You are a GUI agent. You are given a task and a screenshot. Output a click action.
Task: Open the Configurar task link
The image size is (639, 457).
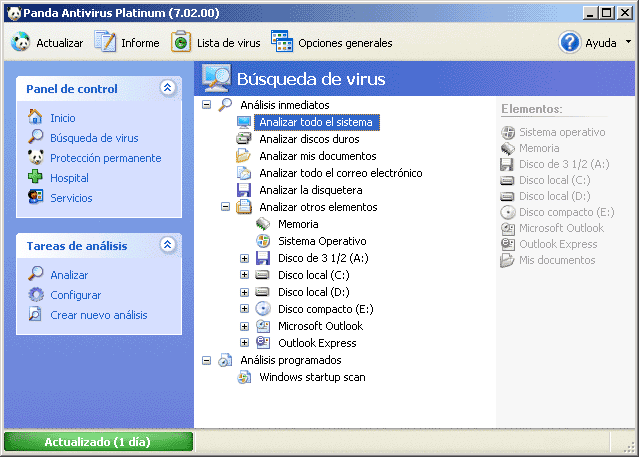coord(76,295)
